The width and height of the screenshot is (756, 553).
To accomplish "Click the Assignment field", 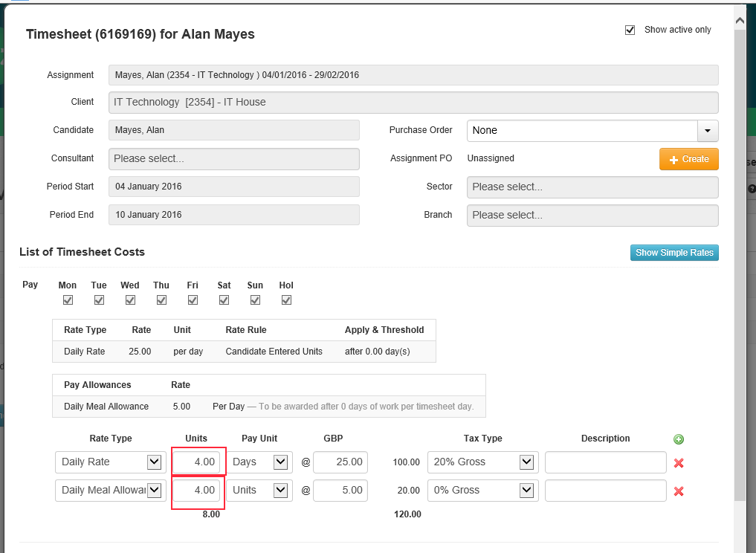I will tap(413, 75).
